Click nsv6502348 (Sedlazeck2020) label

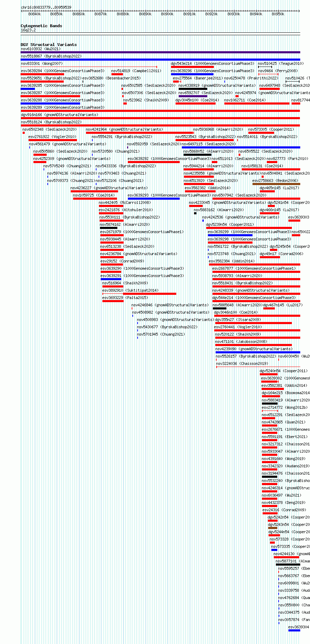(x=49, y=129)
